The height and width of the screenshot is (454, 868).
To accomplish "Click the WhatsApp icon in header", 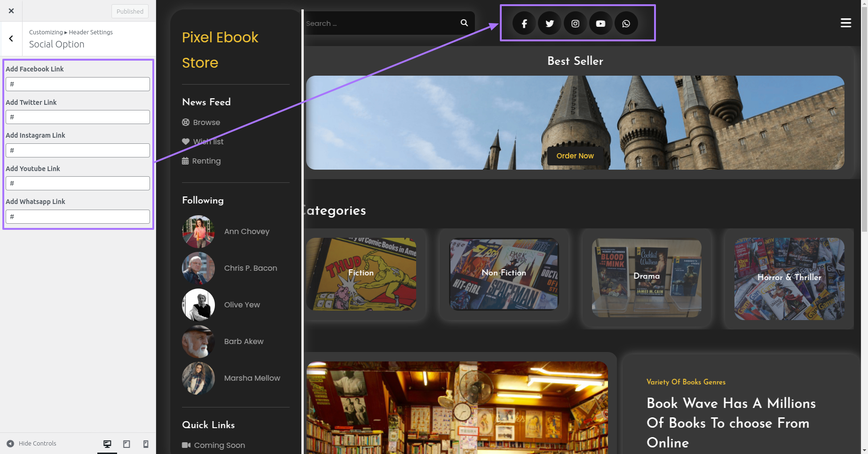I will 626,23.
